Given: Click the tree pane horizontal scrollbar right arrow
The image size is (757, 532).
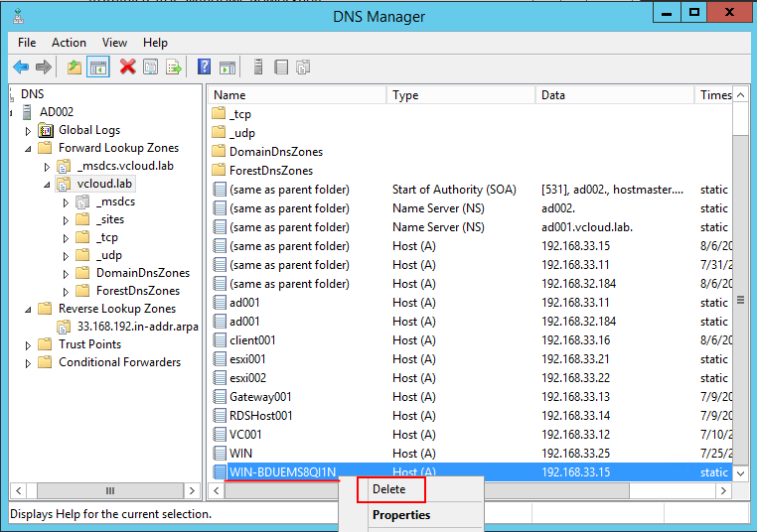Looking at the screenshot, I should (x=192, y=490).
